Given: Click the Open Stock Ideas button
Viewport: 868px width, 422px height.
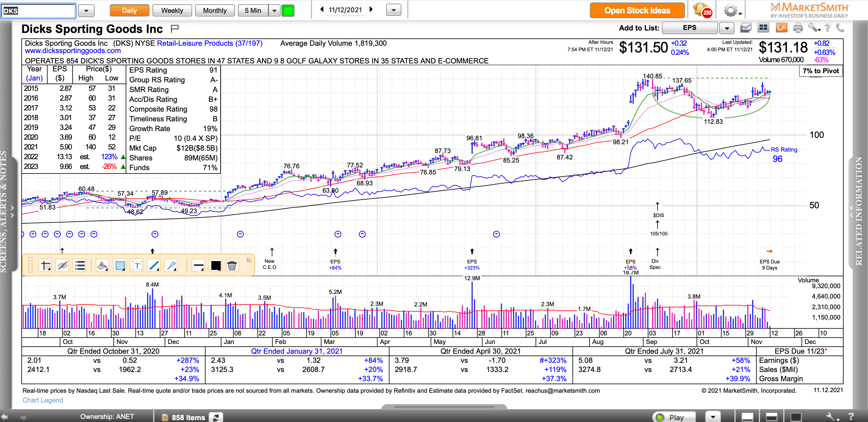Looking at the screenshot, I should point(637,10).
